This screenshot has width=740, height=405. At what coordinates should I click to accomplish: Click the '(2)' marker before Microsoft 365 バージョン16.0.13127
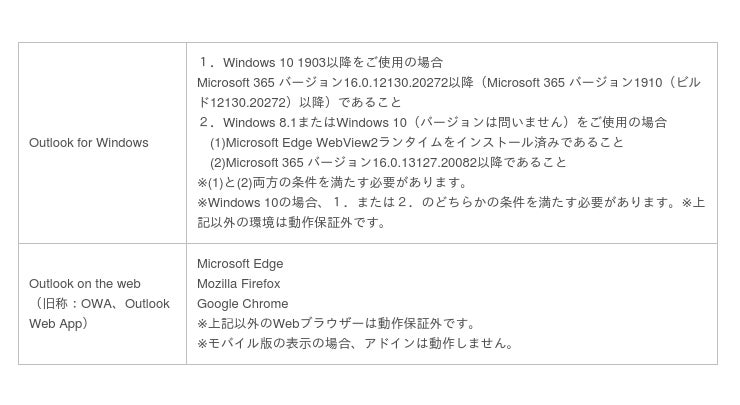(218, 163)
